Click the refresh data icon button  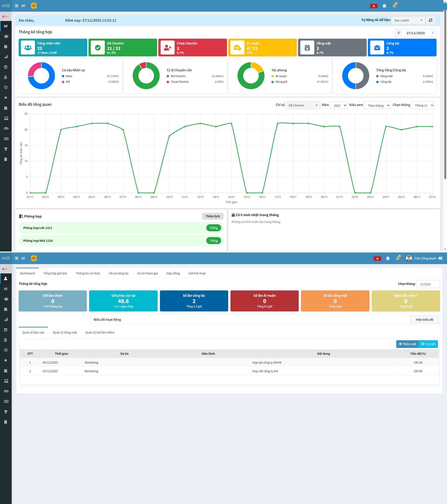pos(430,20)
